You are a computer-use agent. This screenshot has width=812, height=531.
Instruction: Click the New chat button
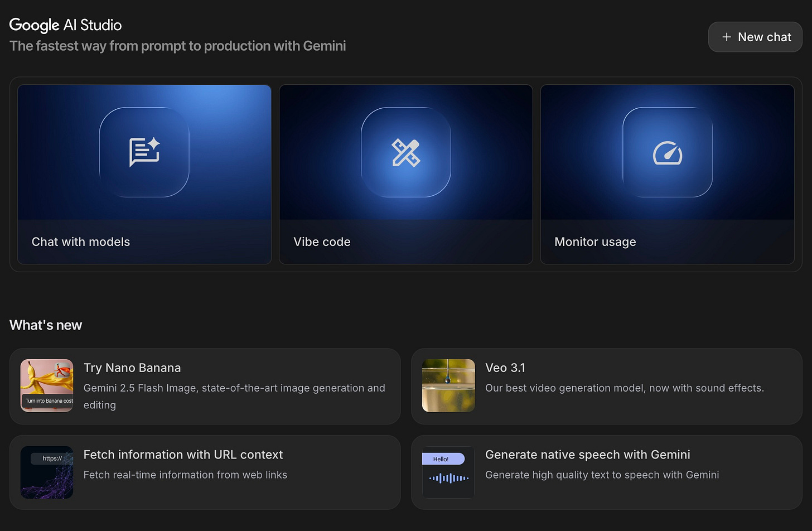click(755, 37)
